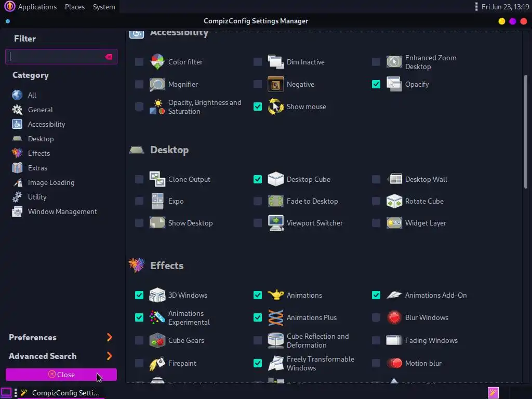Open Freely Transformable Windows icon
The width and height of the screenshot is (532, 399).
pyautogui.click(x=275, y=363)
